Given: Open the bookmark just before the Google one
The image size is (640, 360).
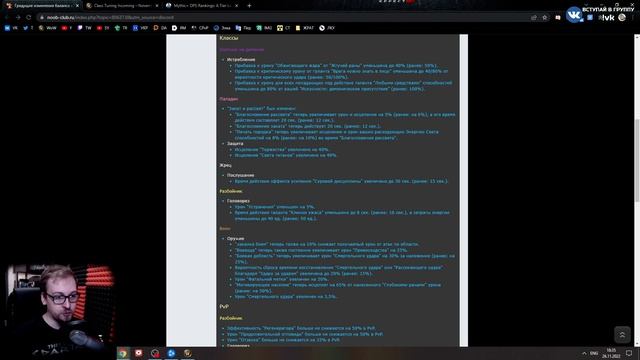Looking at the screenshot, I should click(200, 28).
